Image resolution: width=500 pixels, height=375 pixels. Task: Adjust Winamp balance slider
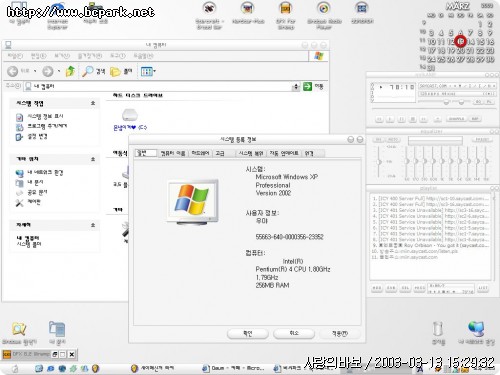point(462,102)
